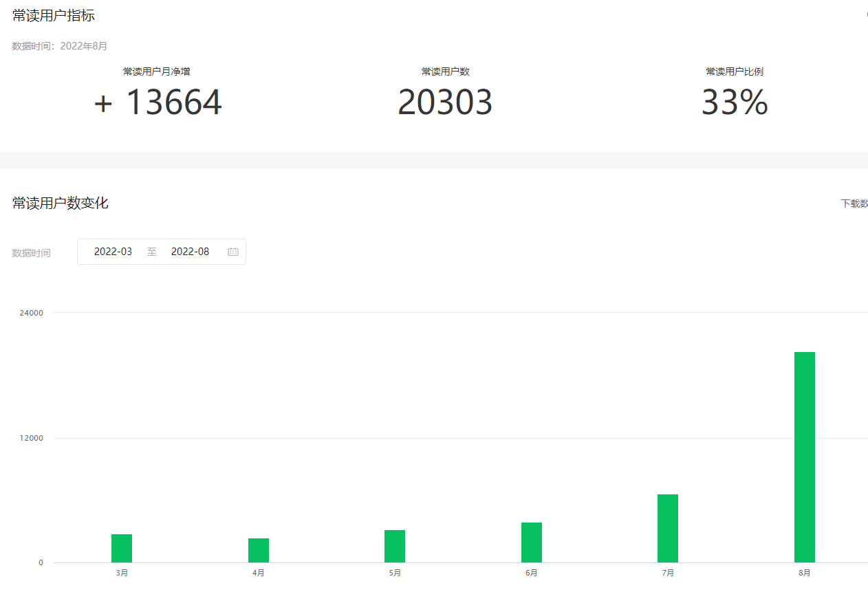Click the 7月 x-axis label
Screen dimensions: 868x603
point(668,573)
